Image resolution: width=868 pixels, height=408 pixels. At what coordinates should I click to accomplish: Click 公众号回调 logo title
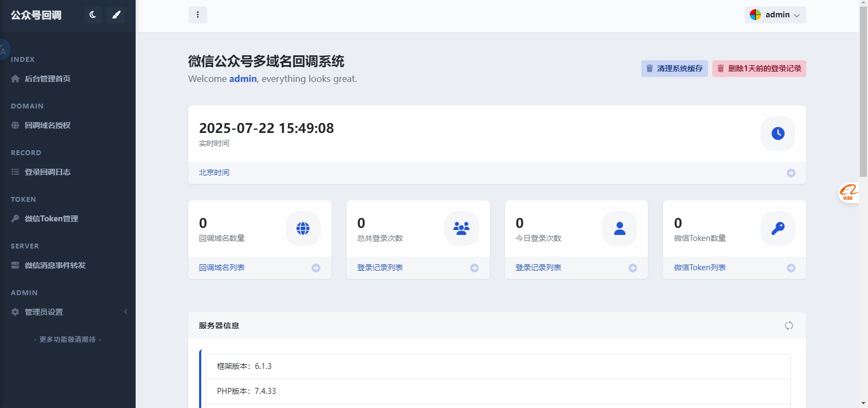click(x=36, y=15)
